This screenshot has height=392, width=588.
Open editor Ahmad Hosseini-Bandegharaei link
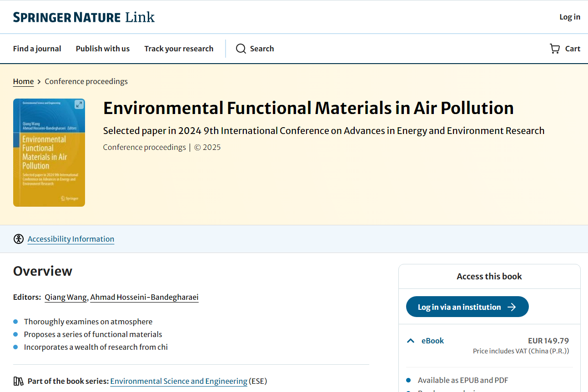(144, 297)
